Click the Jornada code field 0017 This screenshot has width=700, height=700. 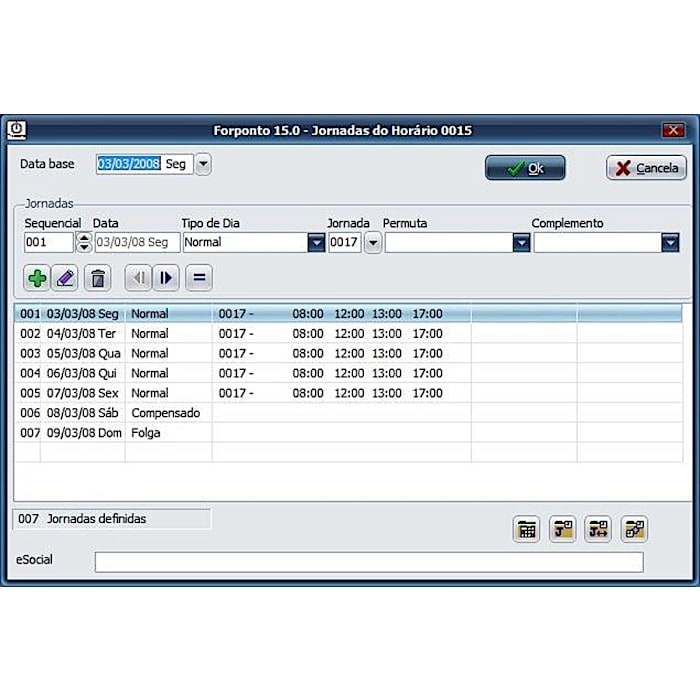click(x=345, y=242)
